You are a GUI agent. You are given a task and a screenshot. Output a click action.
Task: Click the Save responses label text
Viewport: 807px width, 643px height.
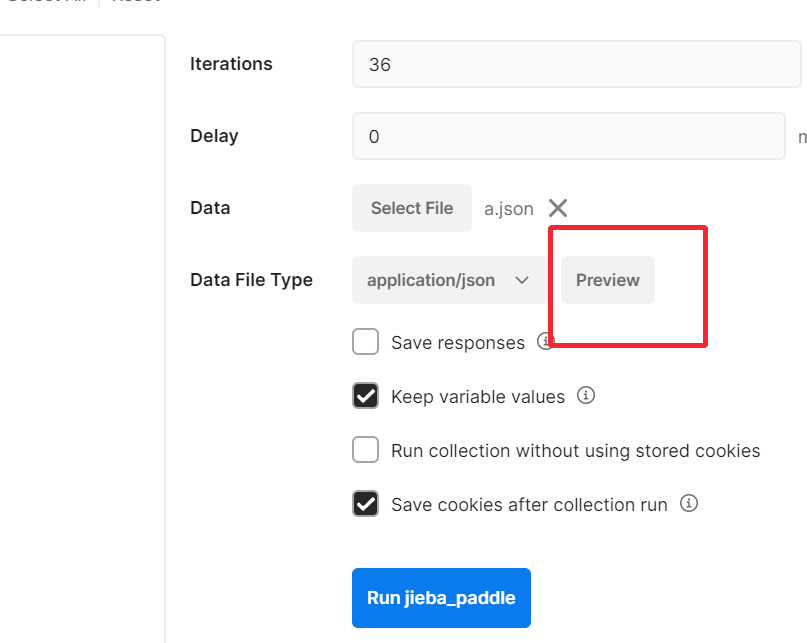pyautogui.click(x=458, y=343)
